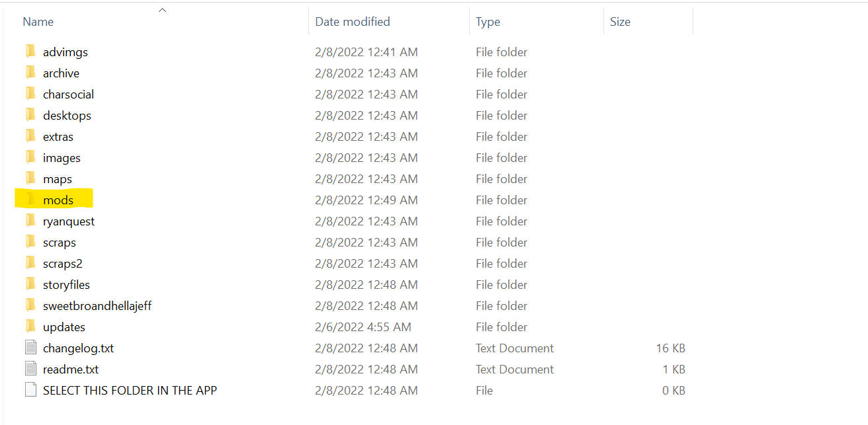The width and height of the screenshot is (868, 425).
Task: Select the ryanquest folder name
Action: pyautogui.click(x=69, y=221)
